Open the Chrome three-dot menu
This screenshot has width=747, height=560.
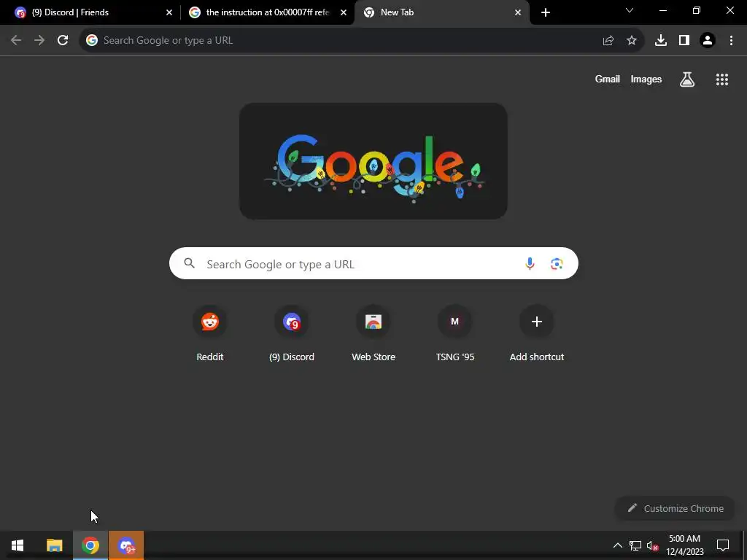[731, 41]
